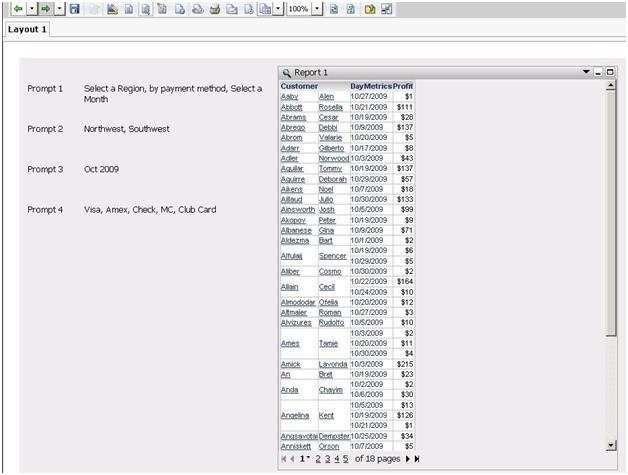
Task: Jump to page 3 of report
Action: (327, 458)
